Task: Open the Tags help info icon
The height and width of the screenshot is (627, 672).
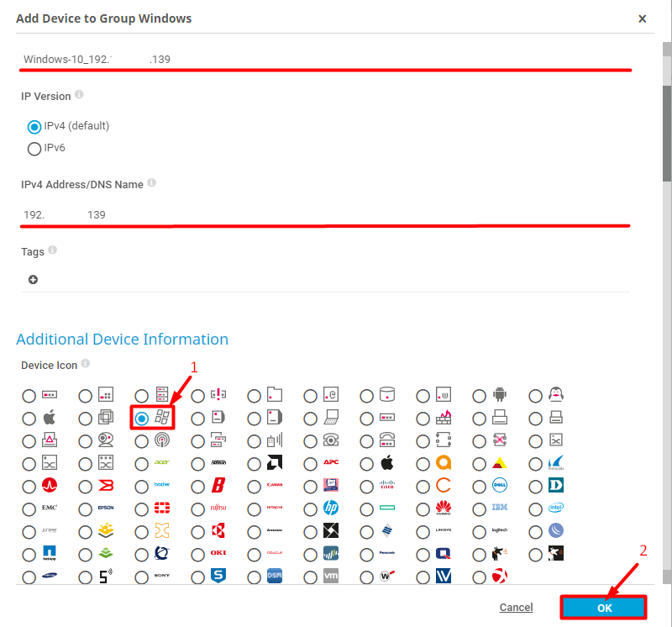Action: (52, 250)
